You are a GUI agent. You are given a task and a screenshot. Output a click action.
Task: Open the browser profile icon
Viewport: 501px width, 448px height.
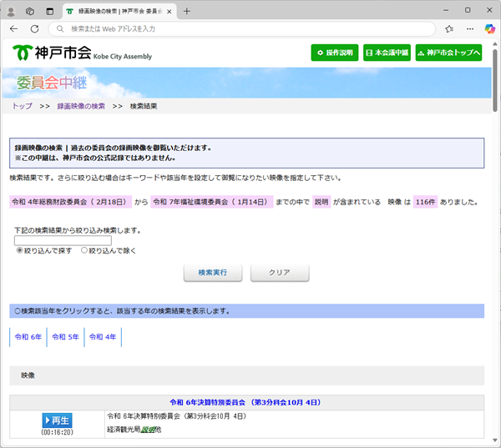(11, 11)
